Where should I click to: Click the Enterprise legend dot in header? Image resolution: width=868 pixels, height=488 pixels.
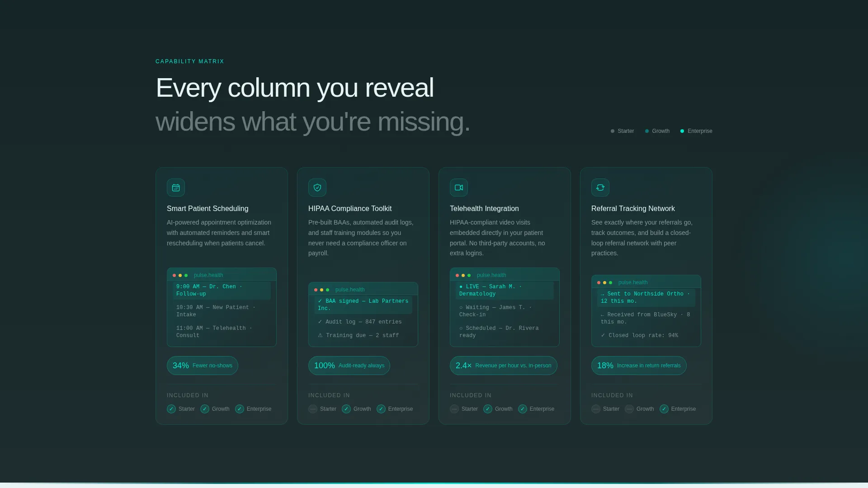(682, 131)
